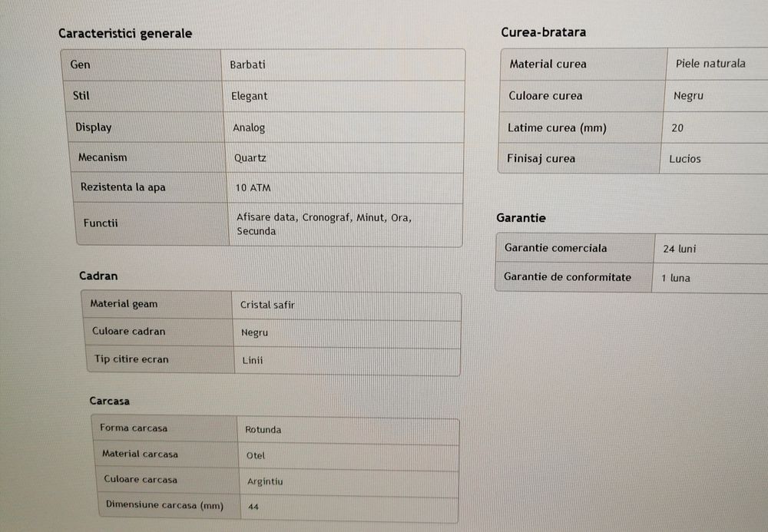This screenshot has width=768, height=532.
Task: Click the Curea-bratara section heading
Action: (543, 32)
